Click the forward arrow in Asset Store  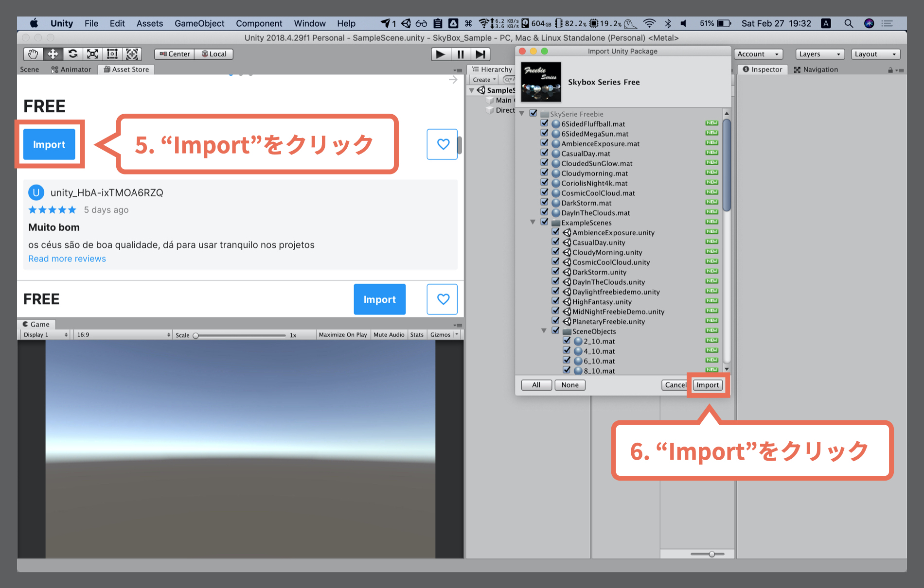coord(453,80)
